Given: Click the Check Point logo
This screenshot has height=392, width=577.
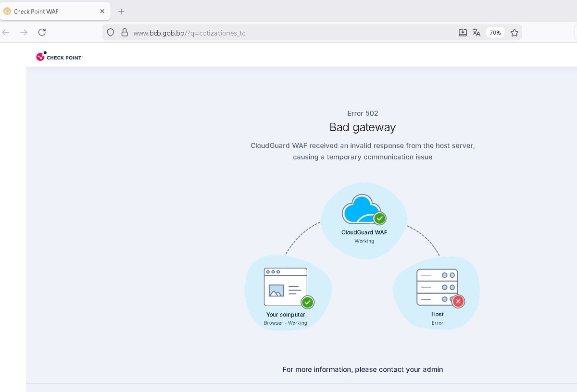Looking at the screenshot, I should pos(59,56).
